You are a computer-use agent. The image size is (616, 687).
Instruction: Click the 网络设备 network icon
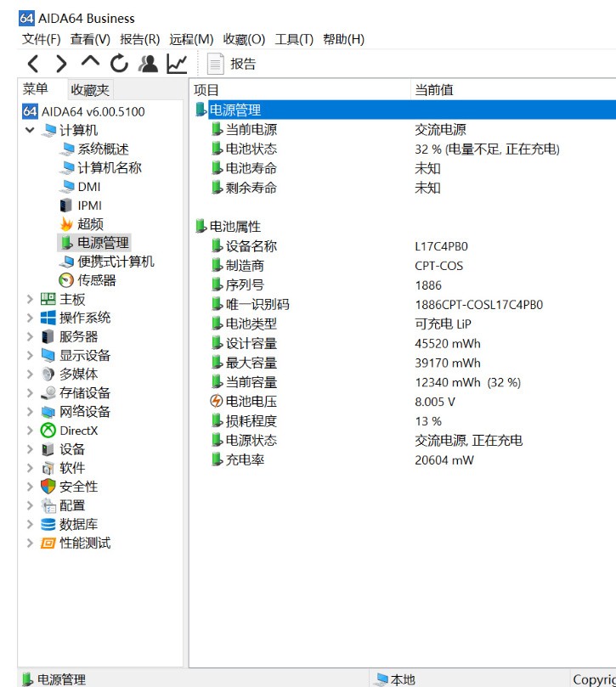(48, 412)
